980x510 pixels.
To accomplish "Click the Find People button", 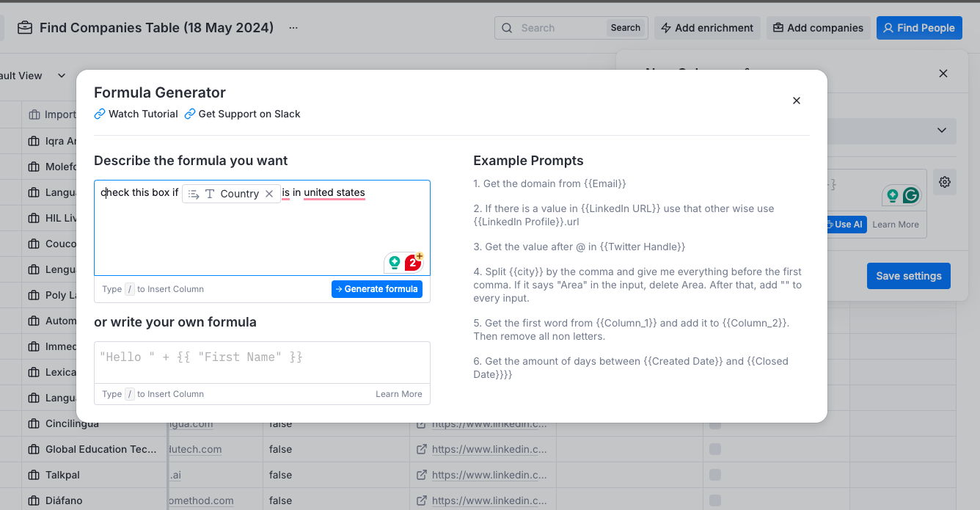I will pos(918,28).
